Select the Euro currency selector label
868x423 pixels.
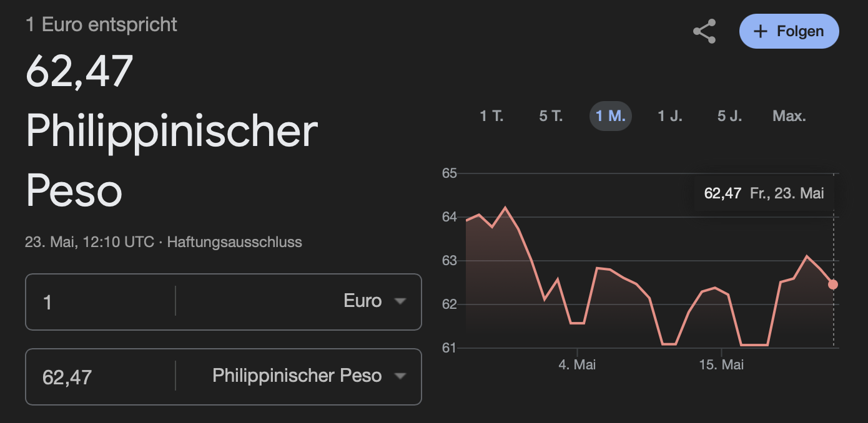click(363, 301)
